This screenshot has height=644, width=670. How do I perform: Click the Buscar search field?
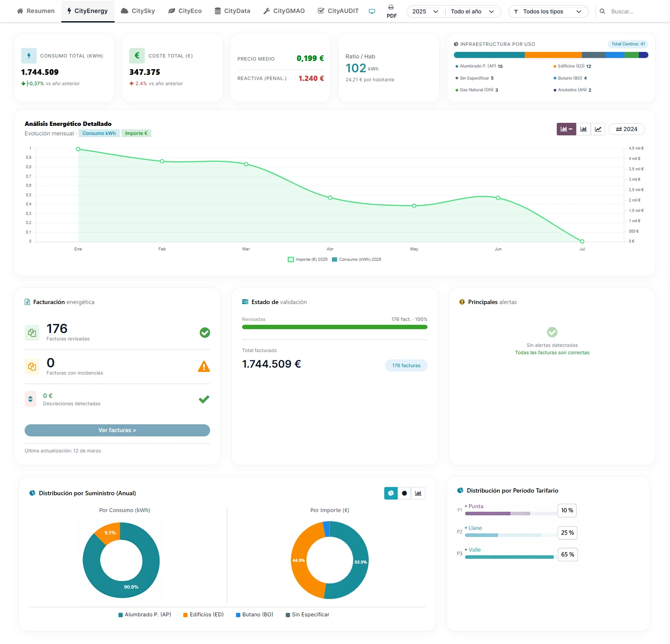pos(635,12)
